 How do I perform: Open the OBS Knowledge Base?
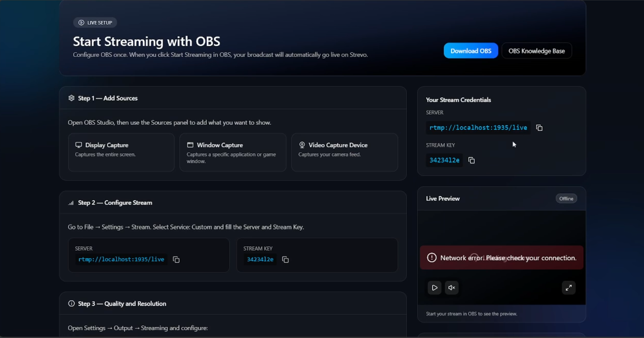[x=536, y=51]
